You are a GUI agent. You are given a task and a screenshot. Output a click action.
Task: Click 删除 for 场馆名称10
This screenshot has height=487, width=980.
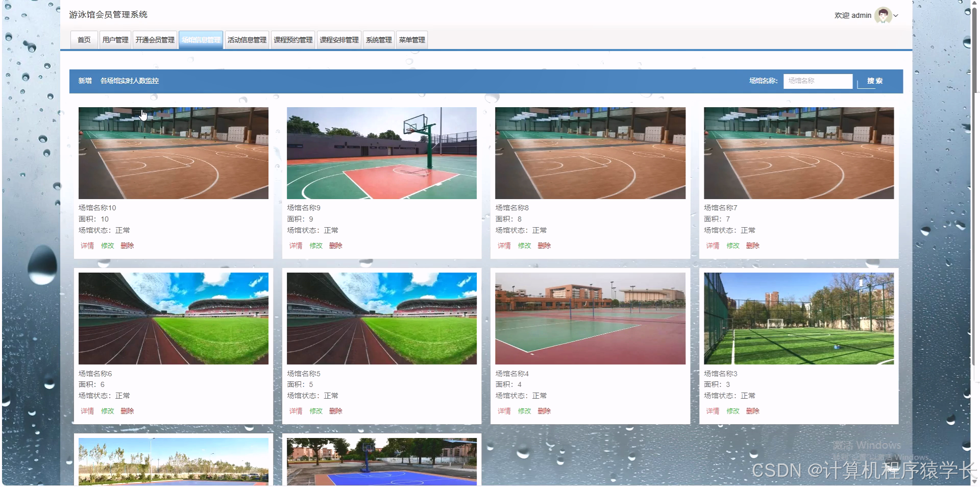point(127,246)
